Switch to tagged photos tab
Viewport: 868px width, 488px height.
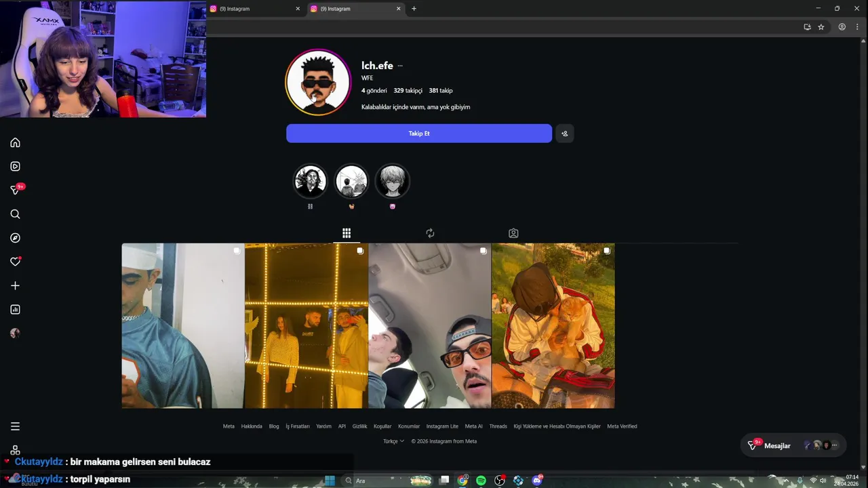coord(513,233)
